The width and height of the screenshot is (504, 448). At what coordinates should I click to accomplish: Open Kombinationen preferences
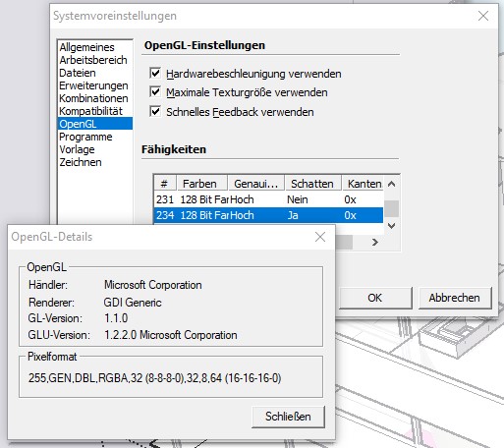[93, 98]
